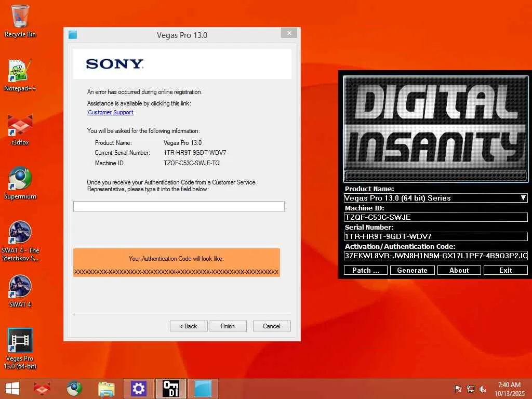Click the Digital Insanity logo banner

click(436, 129)
